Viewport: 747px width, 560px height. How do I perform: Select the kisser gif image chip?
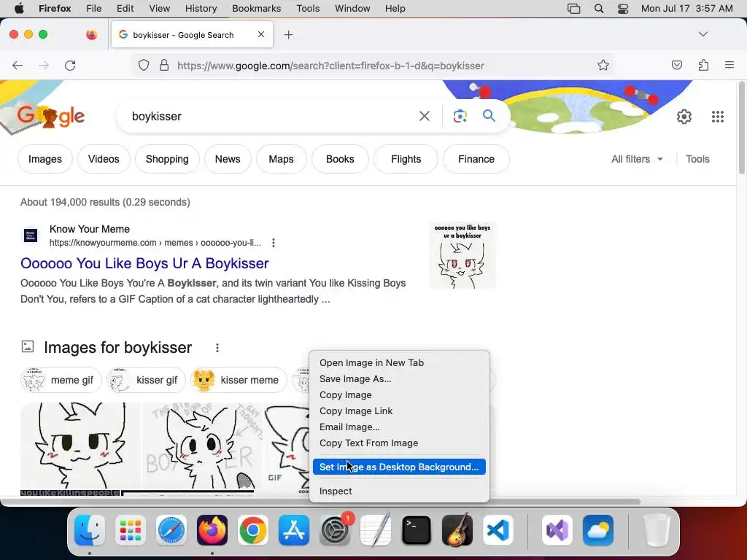pos(145,380)
